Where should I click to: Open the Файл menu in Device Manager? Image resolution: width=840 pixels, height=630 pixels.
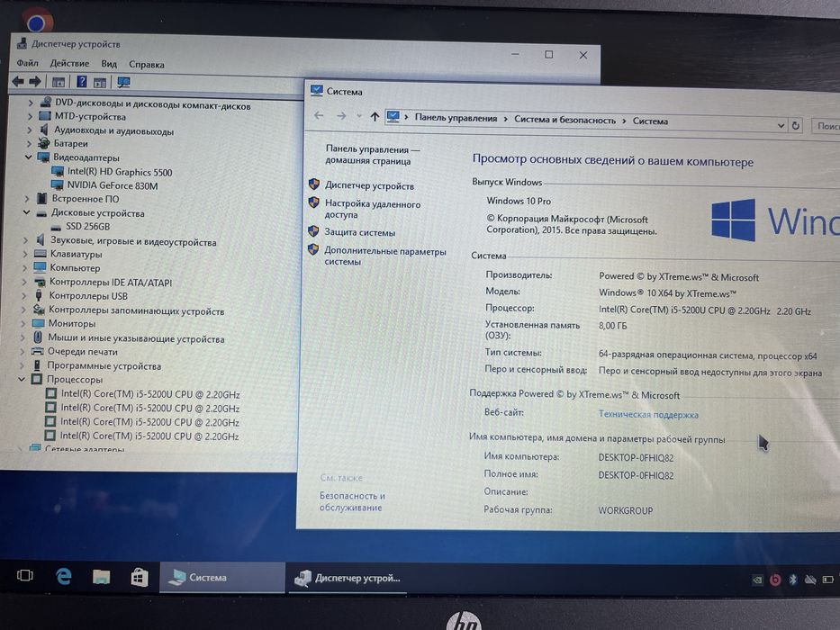coord(27,63)
